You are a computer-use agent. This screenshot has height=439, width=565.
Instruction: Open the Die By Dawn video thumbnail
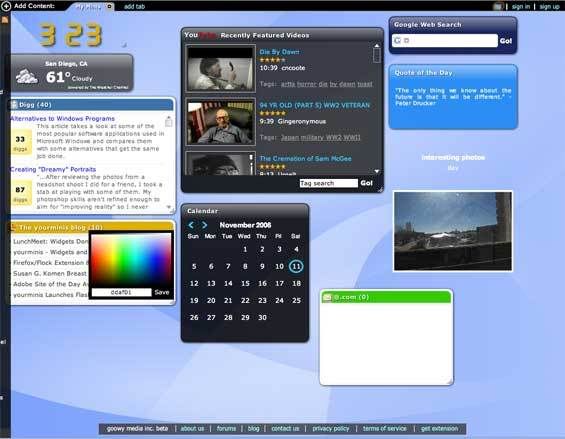(x=221, y=68)
